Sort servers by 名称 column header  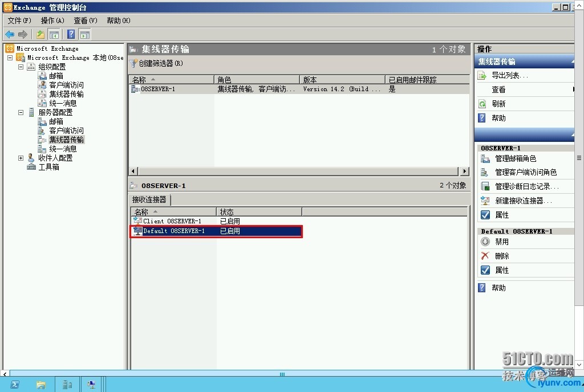pos(171,80)
